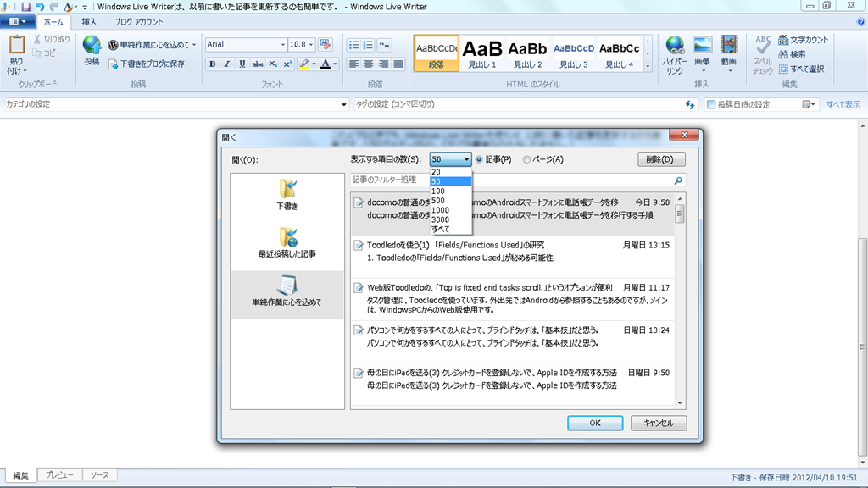The width and height of the screenshot is (868, 488).
Task: Insert a bulleted list
Action: 353,45
